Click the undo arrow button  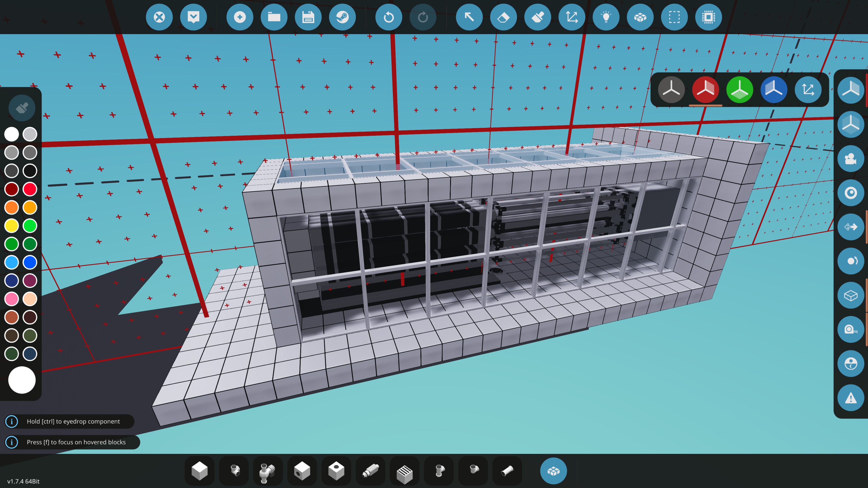pyautogui.click(x=389, y=17)
